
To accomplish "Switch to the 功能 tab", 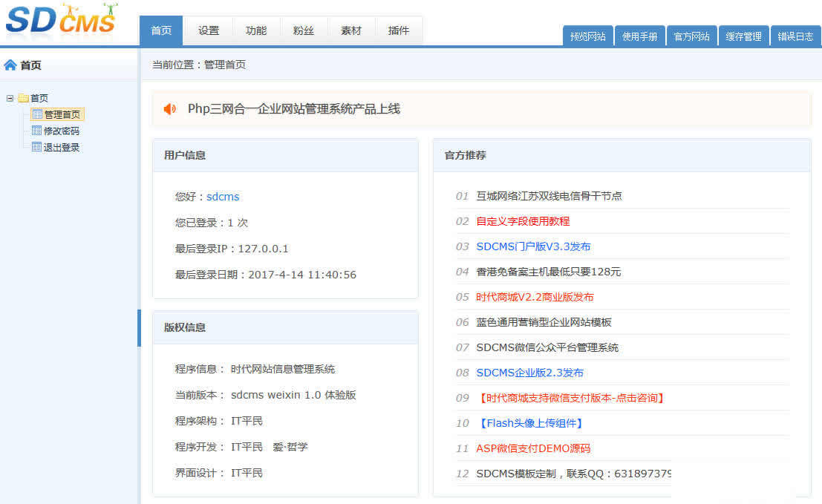I will click(x=256, y=30).
